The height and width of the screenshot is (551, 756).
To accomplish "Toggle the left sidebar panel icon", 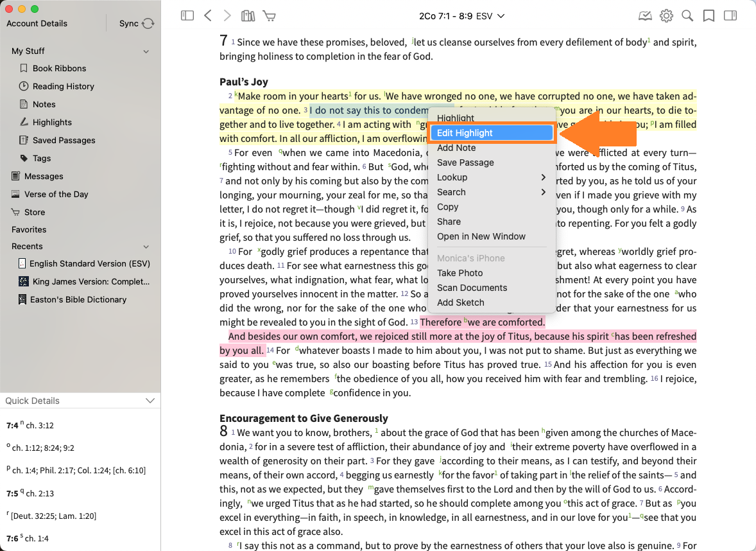I will tap(187, 16).
